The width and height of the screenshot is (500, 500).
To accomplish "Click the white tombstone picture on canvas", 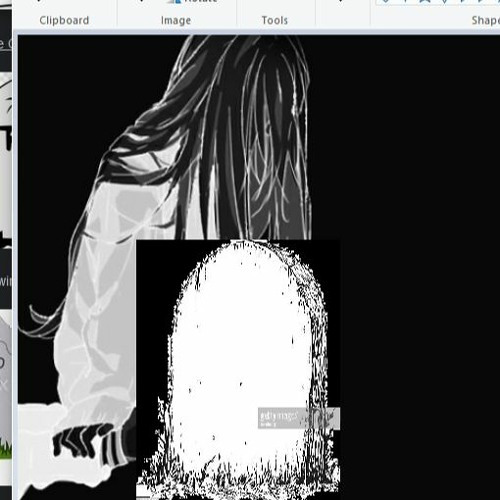I will pyautogui.click(x=238, y=369).
